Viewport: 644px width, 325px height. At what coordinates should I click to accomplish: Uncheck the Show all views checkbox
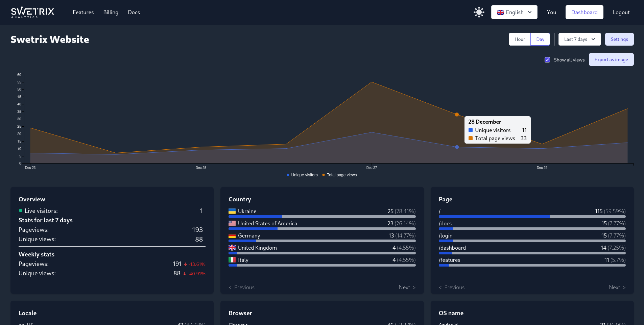(x=547, y=60)
